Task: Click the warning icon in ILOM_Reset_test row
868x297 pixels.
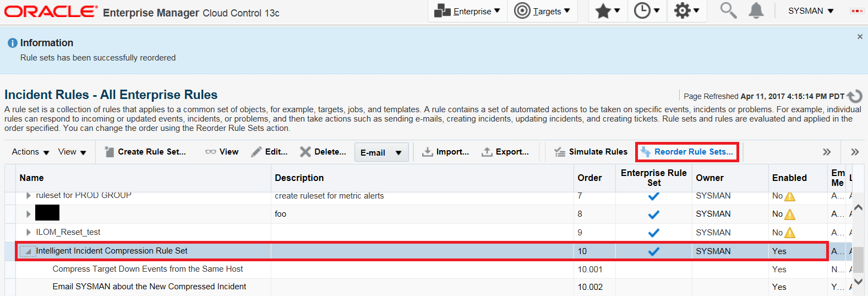Action: 790,233
